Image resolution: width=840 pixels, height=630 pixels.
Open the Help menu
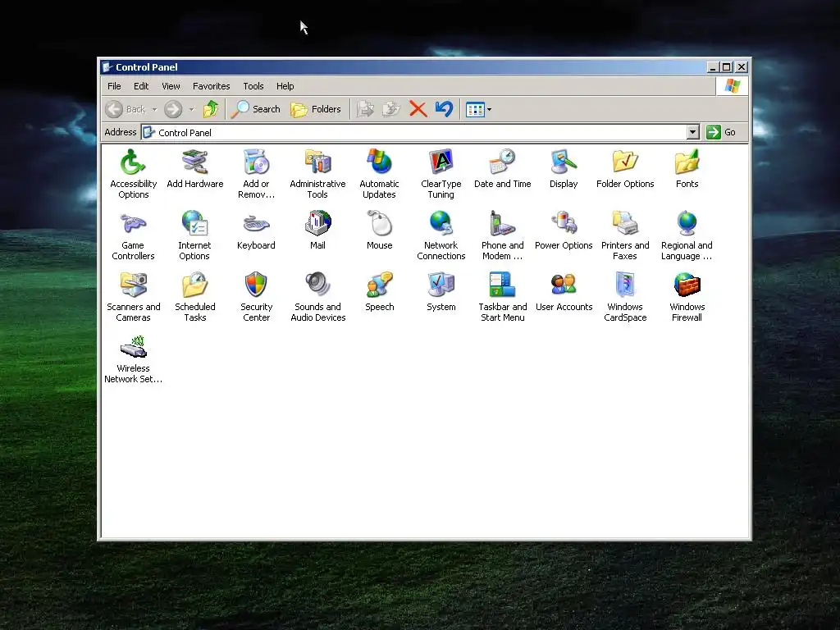coord(285,86)
